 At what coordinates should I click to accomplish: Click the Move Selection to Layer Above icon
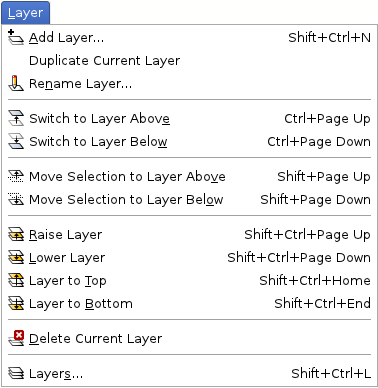16,176
